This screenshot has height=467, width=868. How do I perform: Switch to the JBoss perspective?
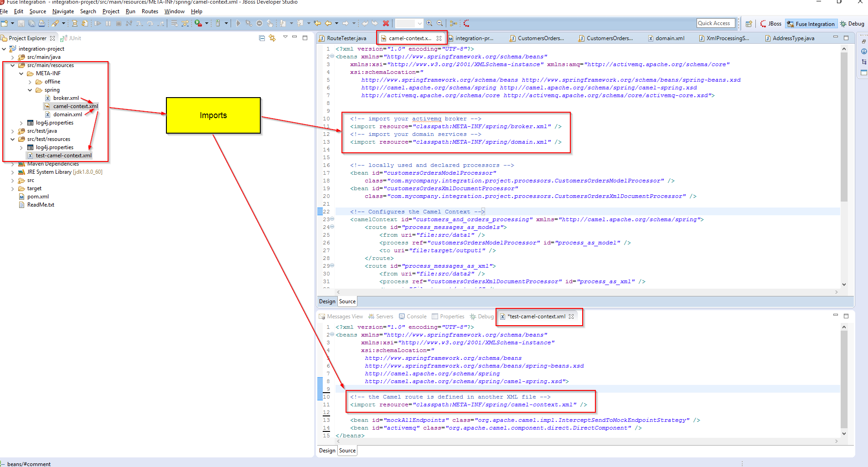pos(771,24)
